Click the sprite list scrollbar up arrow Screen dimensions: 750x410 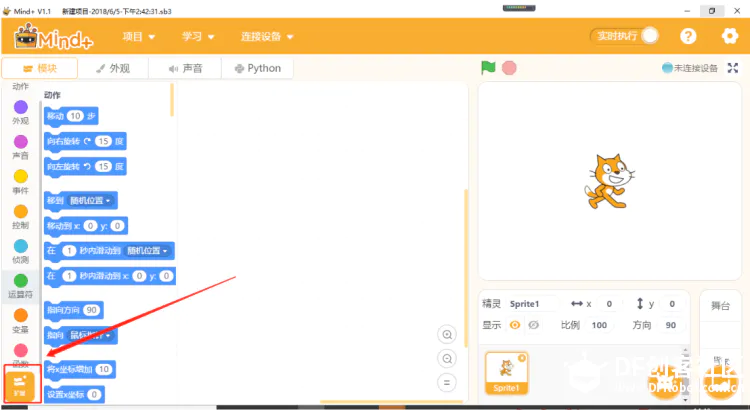pyautogui.click(x=685, y=350)
